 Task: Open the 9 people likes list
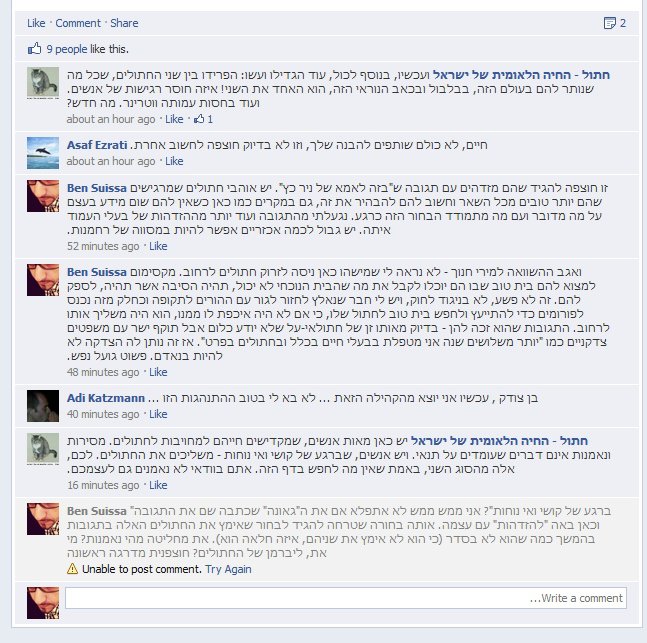point(67,49)
